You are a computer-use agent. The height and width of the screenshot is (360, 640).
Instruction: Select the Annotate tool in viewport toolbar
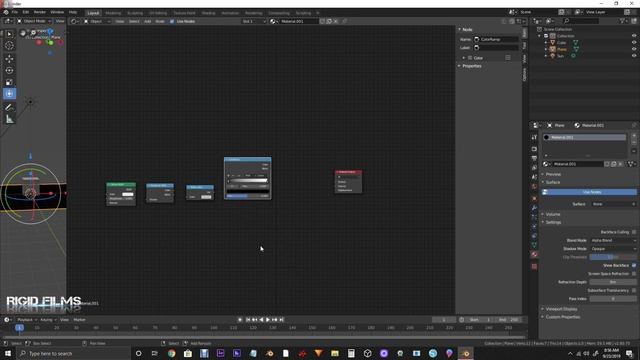tap(9, 107)
